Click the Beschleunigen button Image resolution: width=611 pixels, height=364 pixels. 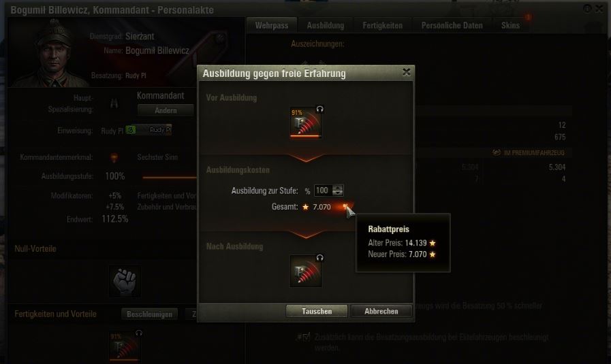pos(149,314)
